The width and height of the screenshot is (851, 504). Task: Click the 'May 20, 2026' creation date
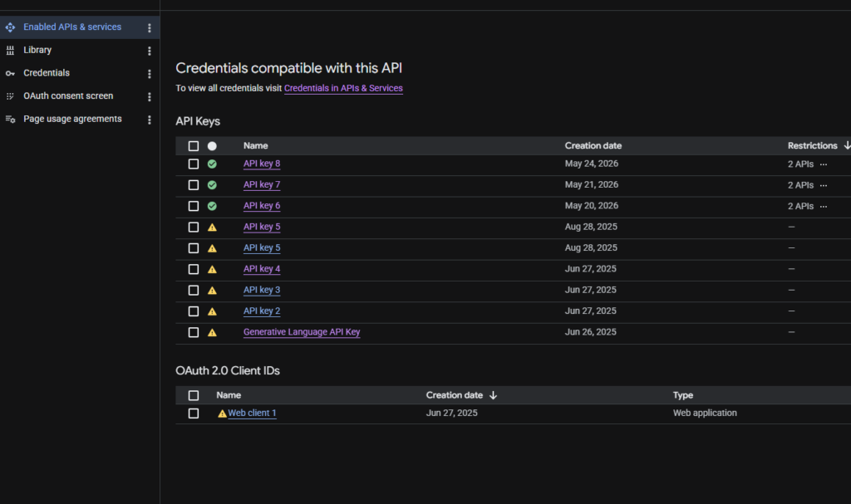(x=592, y=206)
